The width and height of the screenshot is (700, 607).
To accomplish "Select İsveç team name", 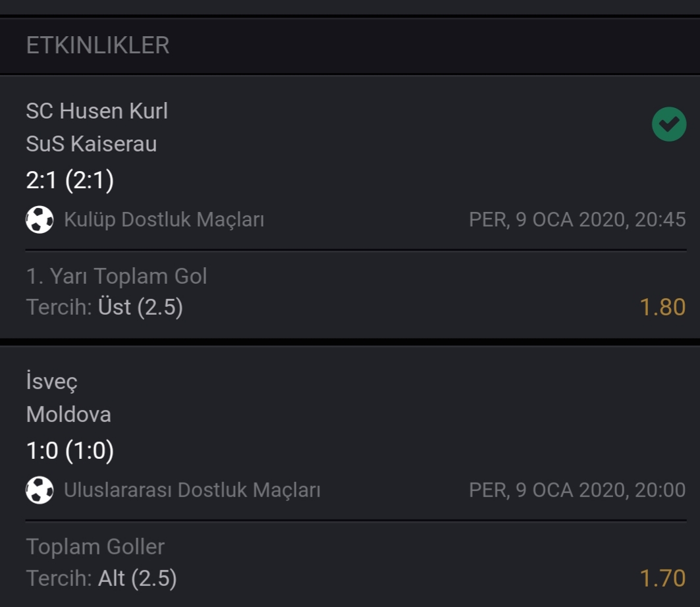I will click(x=52, y=381).
